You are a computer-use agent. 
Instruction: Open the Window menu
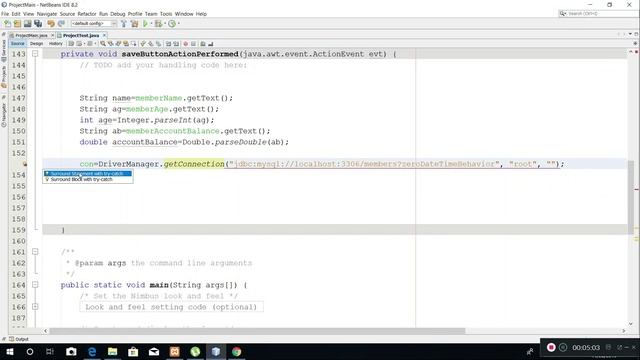click(184, 14)
